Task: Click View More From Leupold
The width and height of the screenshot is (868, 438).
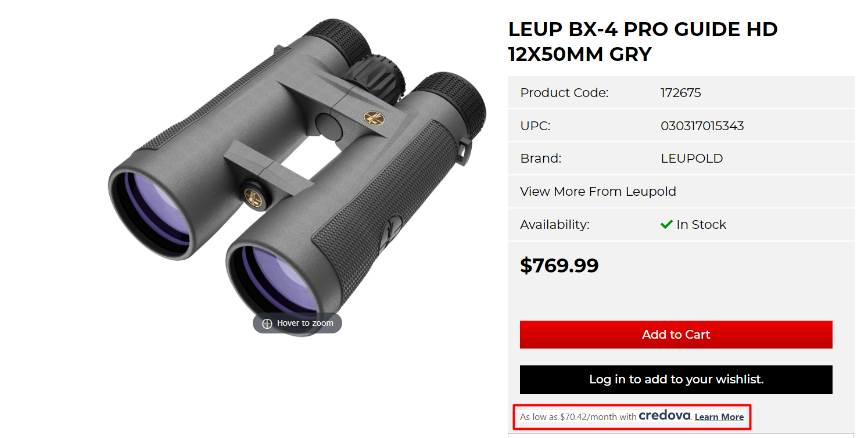Action: [x=597, y=191]
